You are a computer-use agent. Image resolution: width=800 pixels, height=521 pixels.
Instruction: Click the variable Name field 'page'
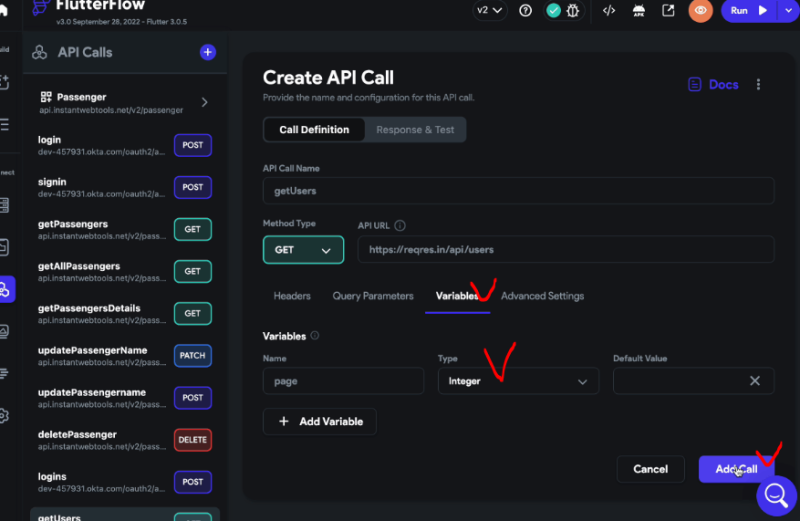tap(343, 381)
